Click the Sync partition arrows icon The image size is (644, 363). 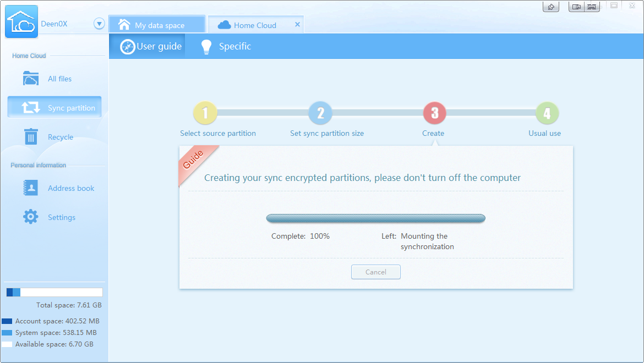pyautogui.click(x=31, y=107)
